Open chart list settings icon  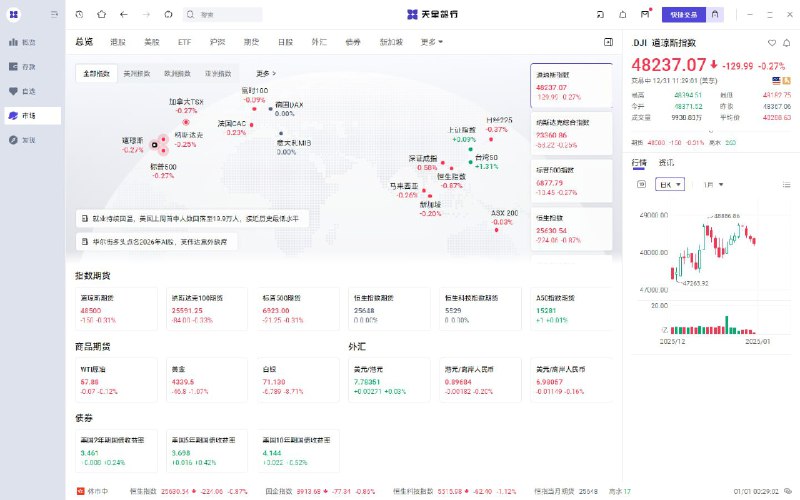pyautogui.click(x=786, y=184)
